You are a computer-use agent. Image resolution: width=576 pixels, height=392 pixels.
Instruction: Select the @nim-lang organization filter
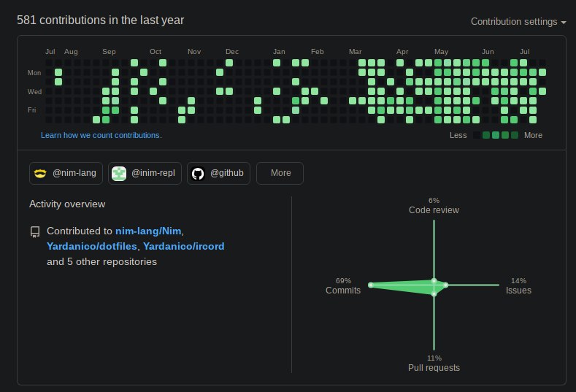tap(66, 173)
